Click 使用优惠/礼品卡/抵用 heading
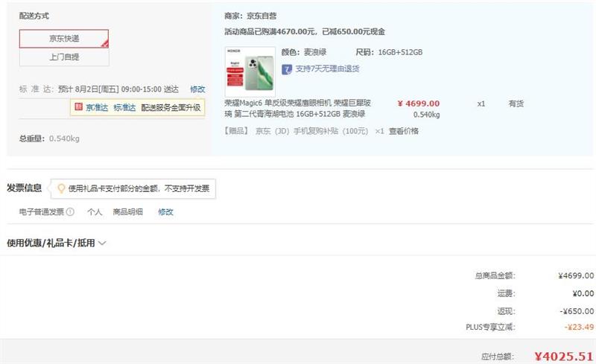This screenshot has height=364, width=596. click(x=51, y=243)
